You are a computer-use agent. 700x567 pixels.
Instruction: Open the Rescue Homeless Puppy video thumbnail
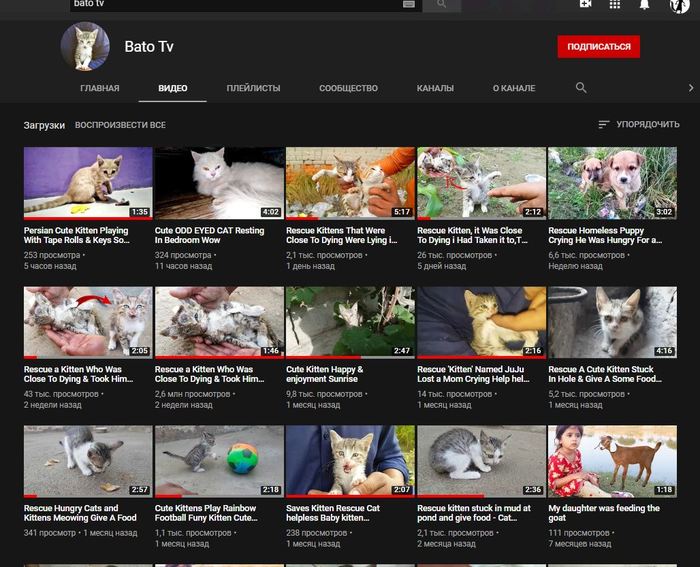(x=612, y=183)
